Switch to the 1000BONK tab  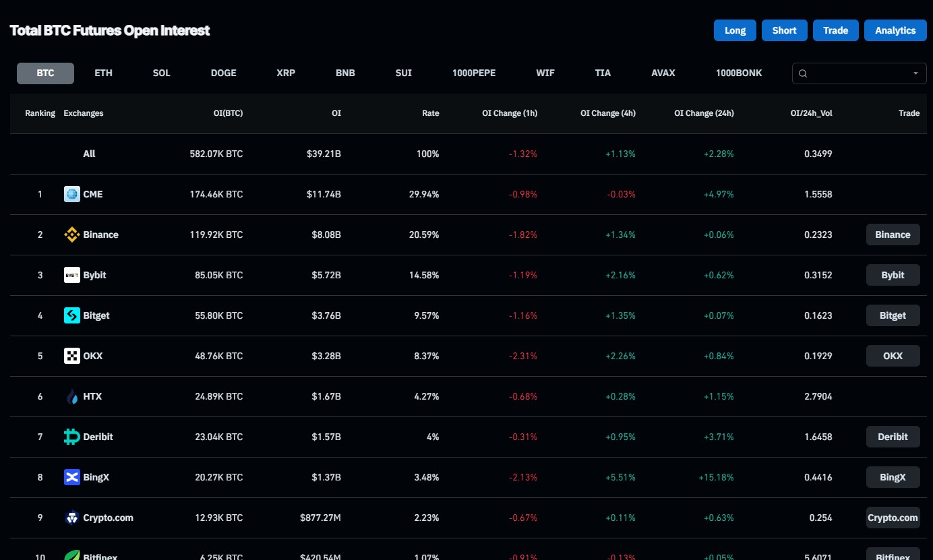(739, 73)
